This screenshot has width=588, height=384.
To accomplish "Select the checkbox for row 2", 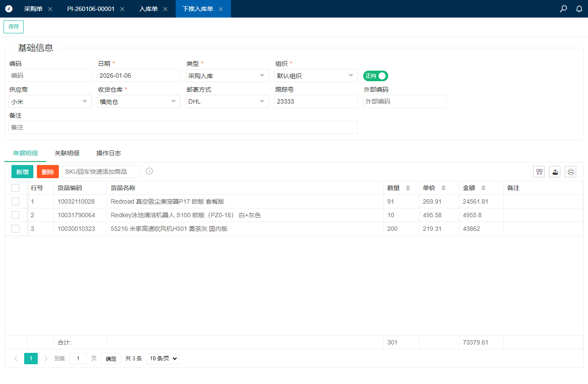I will tap(15, 215).
